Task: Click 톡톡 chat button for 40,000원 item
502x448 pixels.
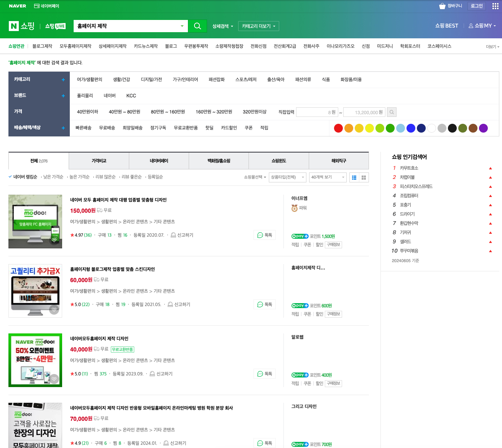Action: click(265, 374)
